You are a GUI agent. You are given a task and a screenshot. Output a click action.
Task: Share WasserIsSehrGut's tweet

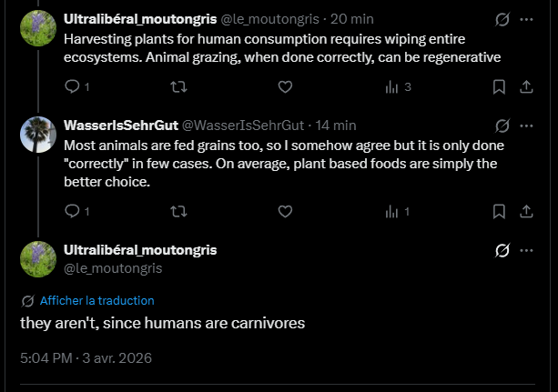[526, 211]
